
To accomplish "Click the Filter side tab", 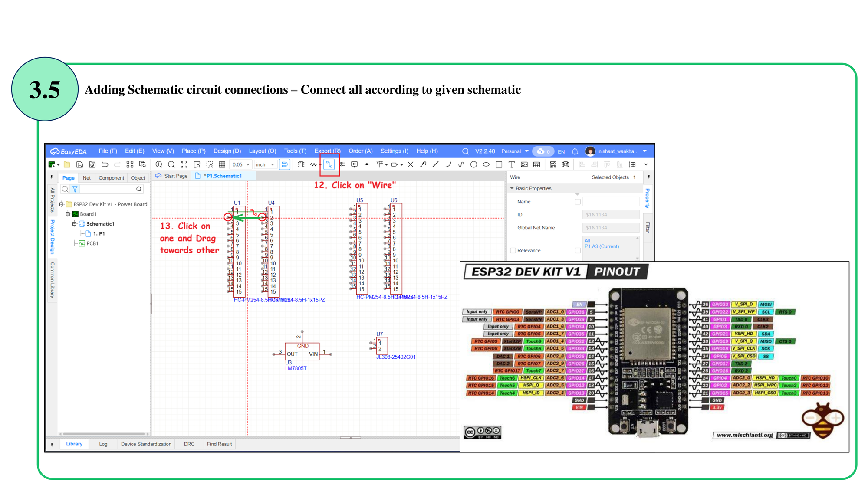I will [x=648, y=227].
